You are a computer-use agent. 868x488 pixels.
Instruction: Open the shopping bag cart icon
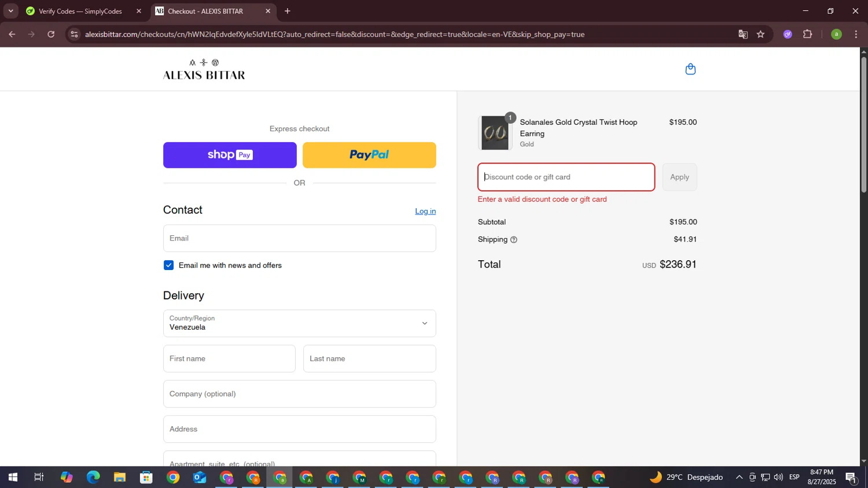click(690, 69)
